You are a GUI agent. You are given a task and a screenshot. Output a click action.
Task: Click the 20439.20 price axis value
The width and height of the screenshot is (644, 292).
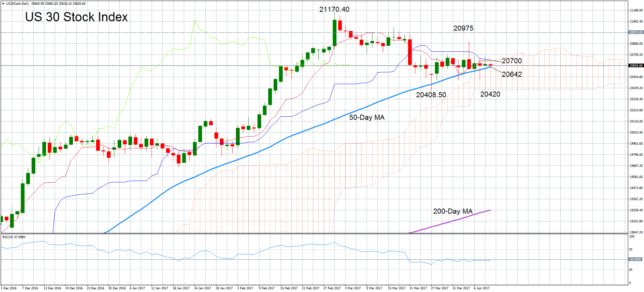pos(636,88)
